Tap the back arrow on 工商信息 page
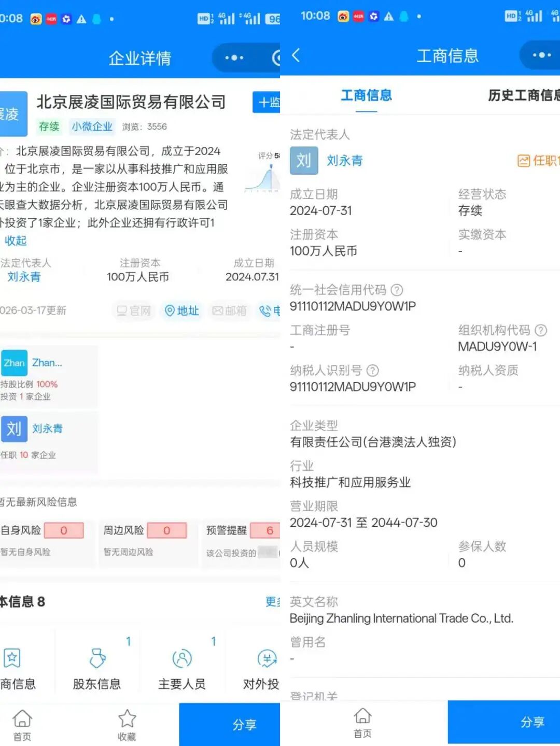This screenshot has height=746, width=560. (296, 55)
